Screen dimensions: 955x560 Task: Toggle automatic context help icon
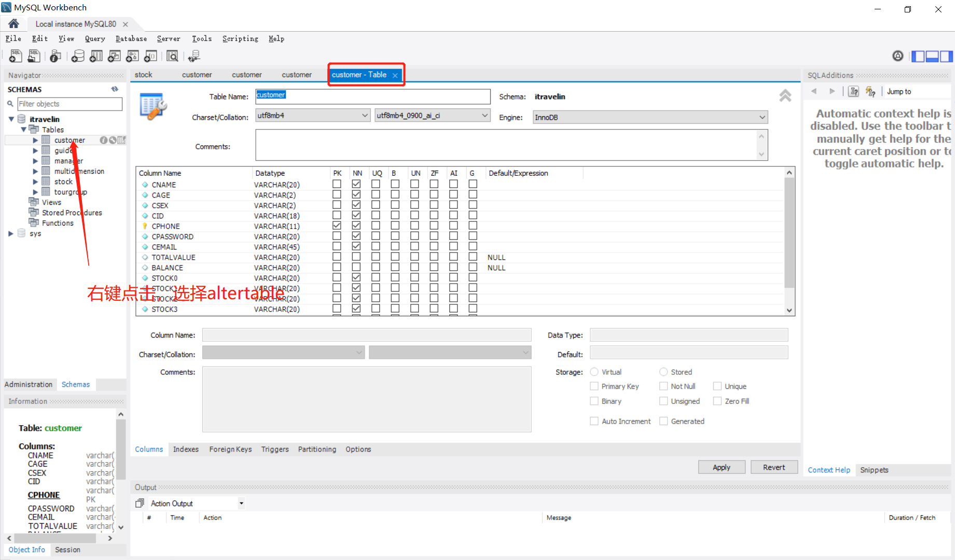870,91
